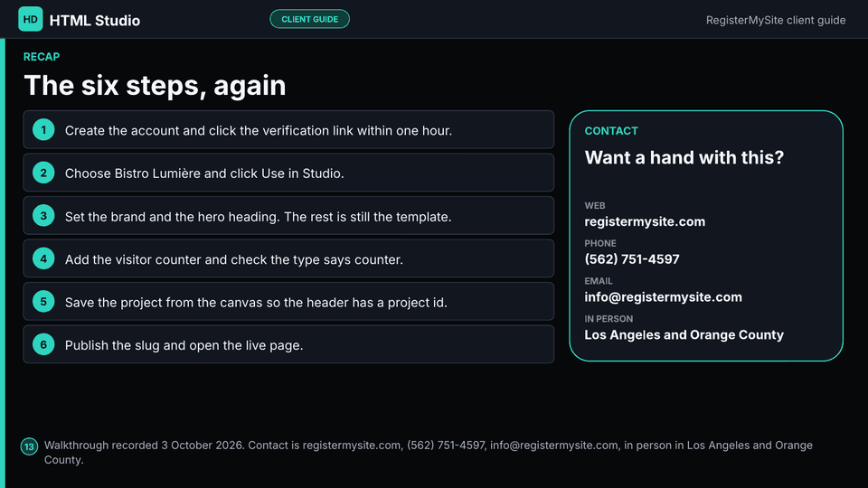868x488 pixels.
Task: Click the CONTACT label in the card
Action: (611, 131)
